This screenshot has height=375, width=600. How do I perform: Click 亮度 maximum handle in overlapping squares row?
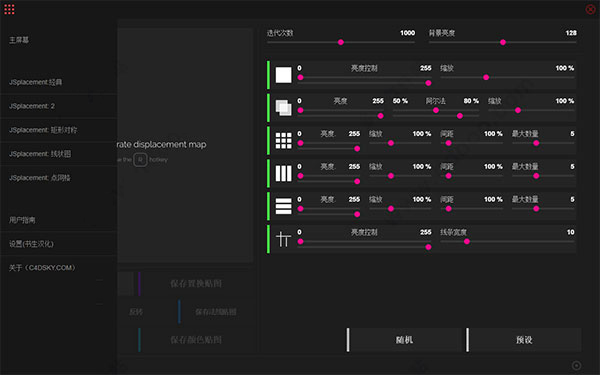pos(380,116)
